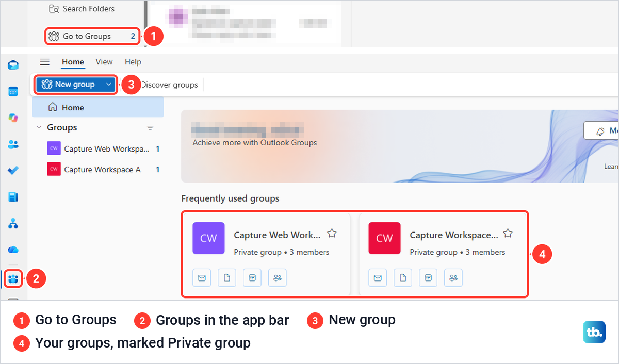The width and height of the screenshot is (619, 364).
Task: Open To Do checkmark app
Action: [13, 171]
